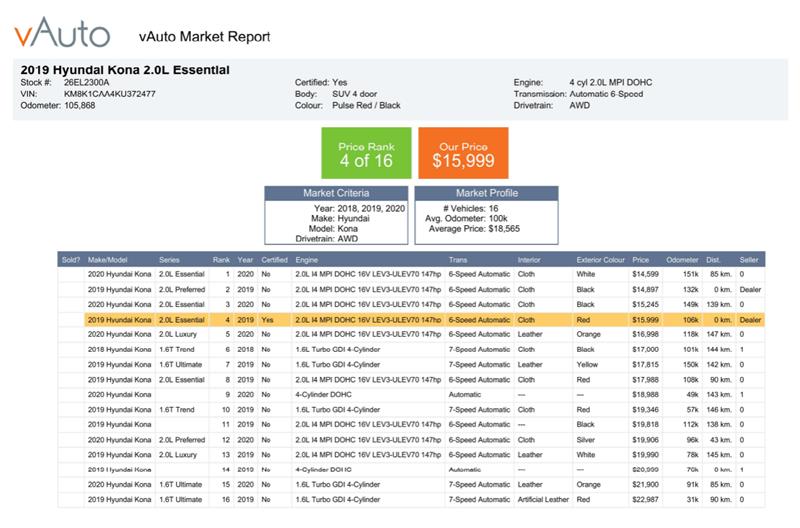Click the Trans column header
The width and height of the screenshot is (800, 528).
click(x=458, y=260)
